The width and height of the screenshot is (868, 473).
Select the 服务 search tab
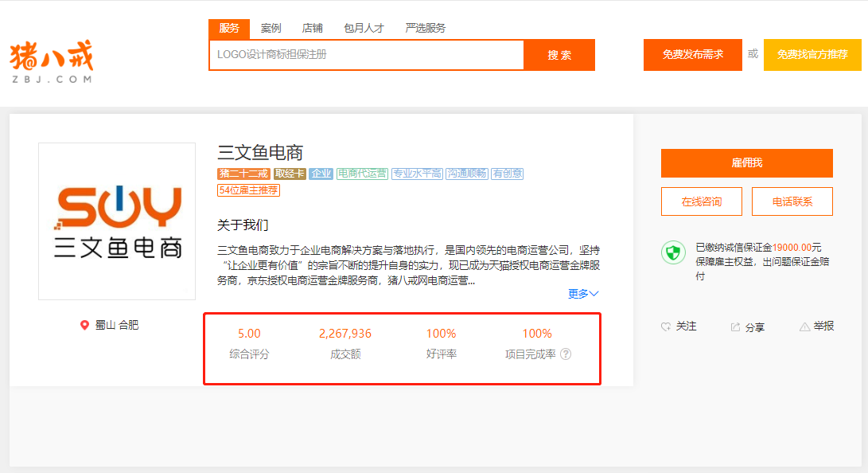click(x=229, y=28)
